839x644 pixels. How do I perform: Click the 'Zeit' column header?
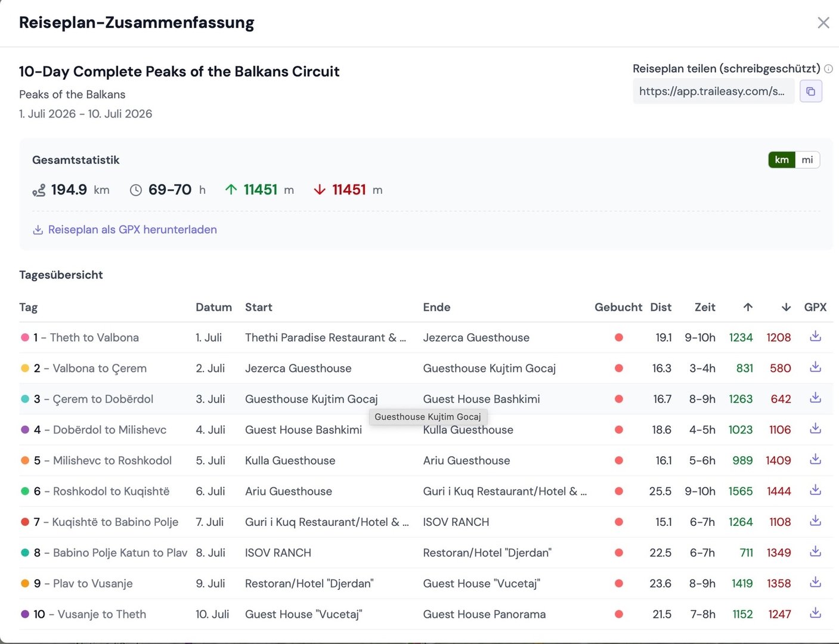(705, 307)
